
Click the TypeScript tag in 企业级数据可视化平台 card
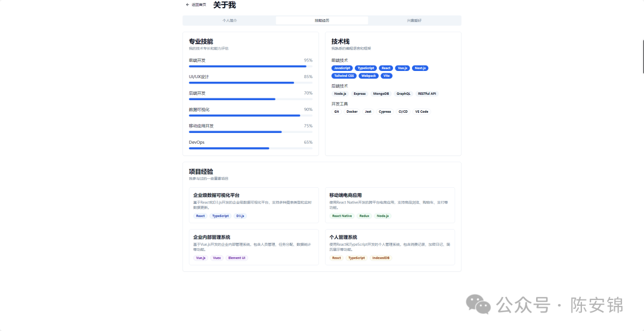point(221,216)
